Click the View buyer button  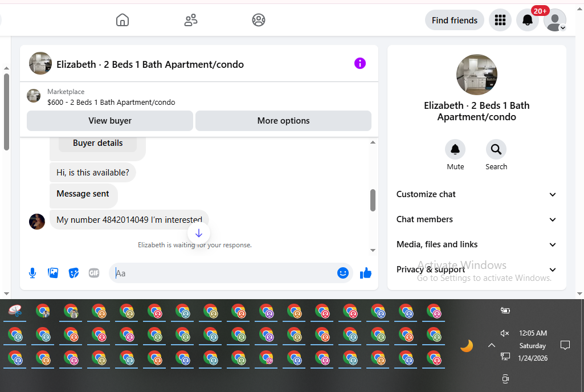110,121
